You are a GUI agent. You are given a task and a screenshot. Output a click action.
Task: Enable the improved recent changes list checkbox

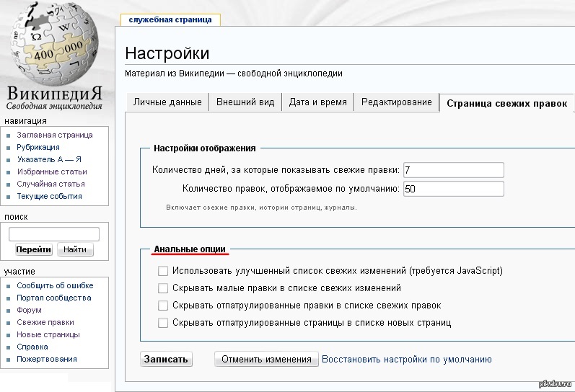[163, 271]
